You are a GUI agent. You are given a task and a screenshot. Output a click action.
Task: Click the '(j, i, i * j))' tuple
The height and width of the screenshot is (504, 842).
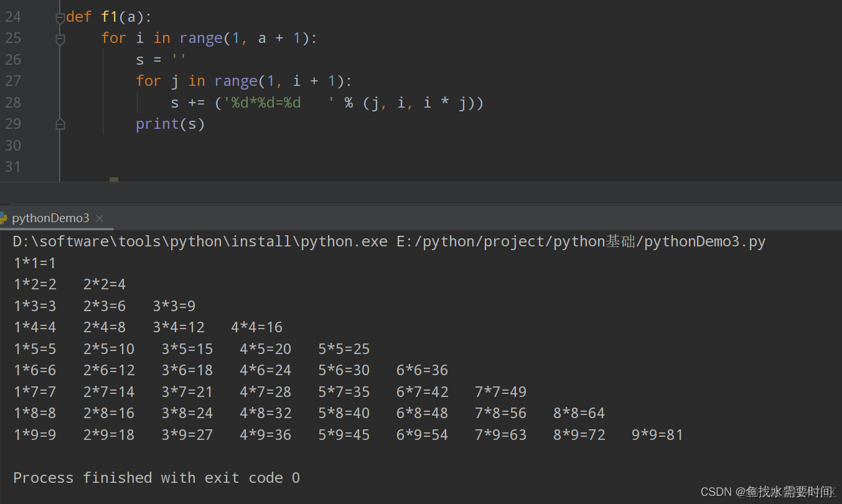coord(423,103)
